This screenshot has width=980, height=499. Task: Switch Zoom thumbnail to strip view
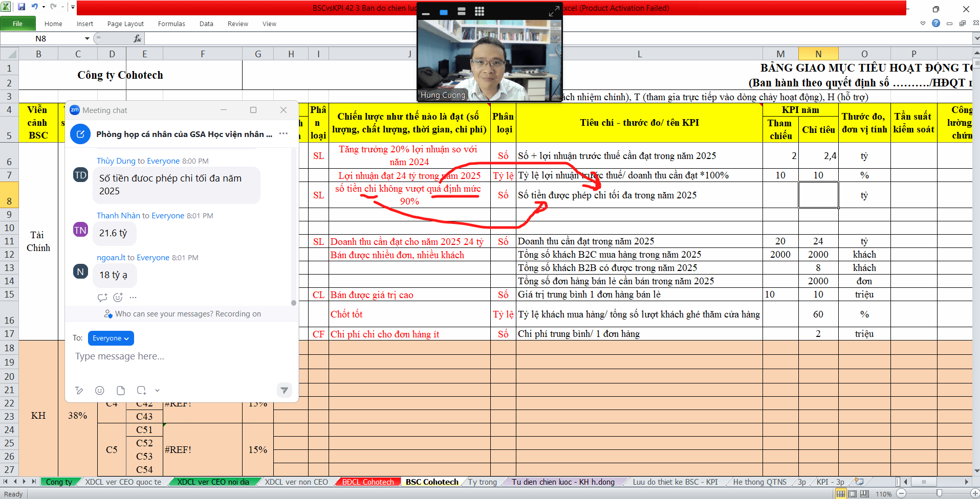point(461,11)
